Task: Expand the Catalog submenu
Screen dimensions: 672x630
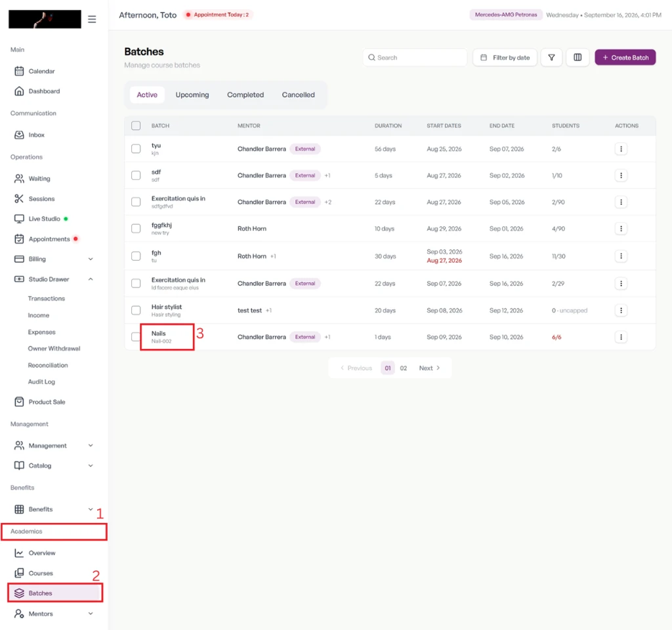Action: point(91,465)
